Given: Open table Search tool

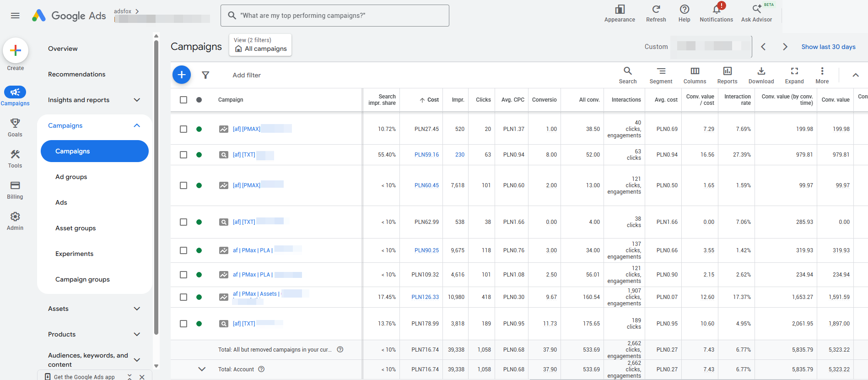Looking at the screenshot, I should click(628, 75).
